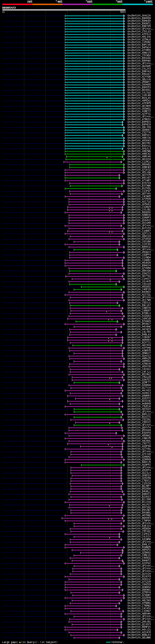This screenshot has height=644, width=155.
Task: Open hit UniRef100_O04130
Action: [x=139, y=16]
